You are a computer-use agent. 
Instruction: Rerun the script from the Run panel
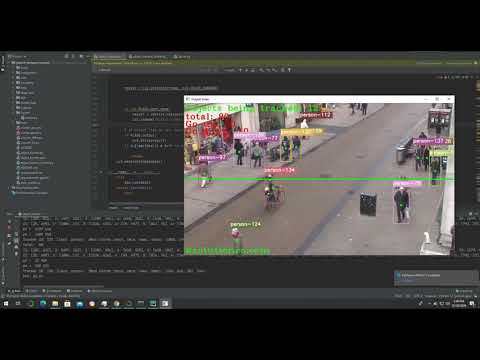pyautogui.click(x=9, y=220)
